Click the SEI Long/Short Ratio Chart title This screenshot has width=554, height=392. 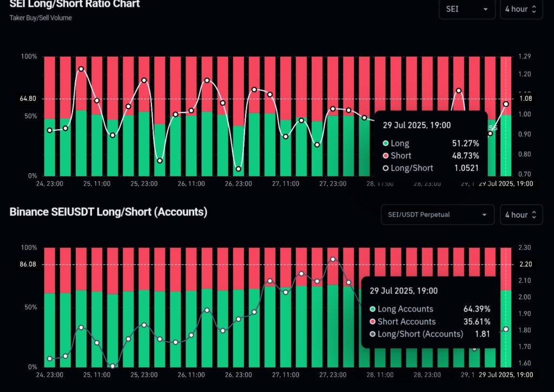click(x=75, y=4)
